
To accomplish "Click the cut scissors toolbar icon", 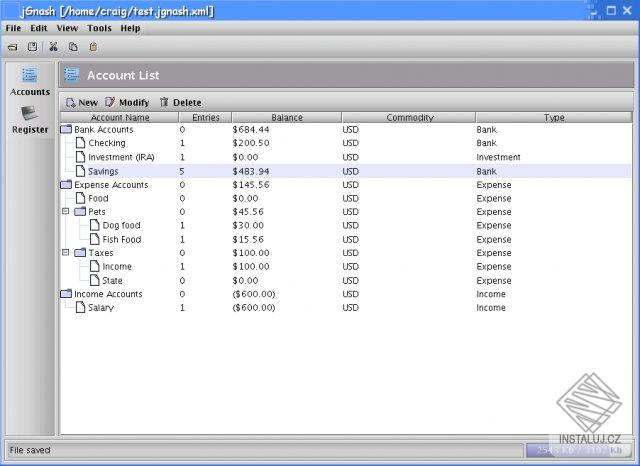I will click(x=53, y=47).
